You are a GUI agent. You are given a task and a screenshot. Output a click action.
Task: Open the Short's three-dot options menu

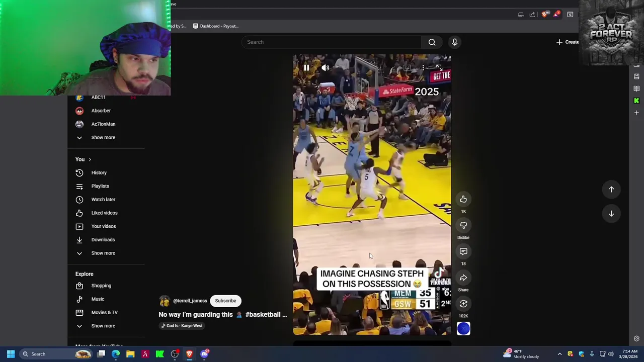click(x=423, y=67)
